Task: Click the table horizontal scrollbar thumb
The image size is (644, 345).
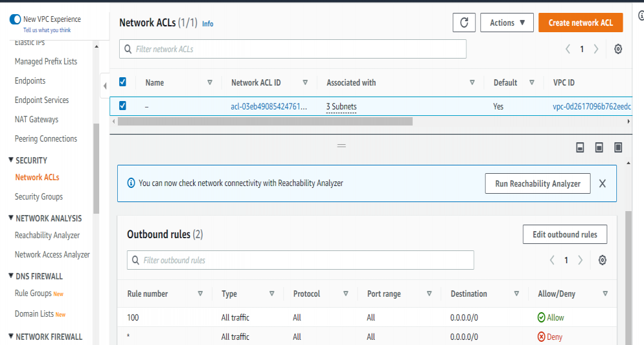Action: pos(265,122)
